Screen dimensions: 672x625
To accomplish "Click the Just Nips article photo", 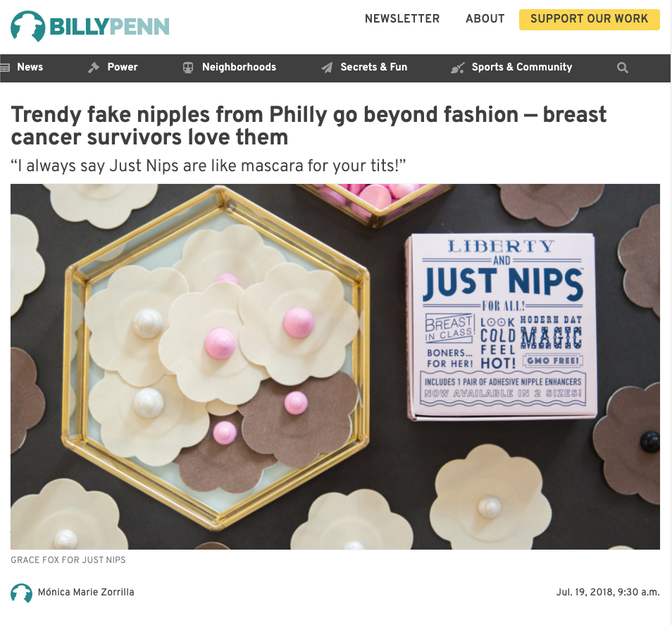I will tap(335, 366).
